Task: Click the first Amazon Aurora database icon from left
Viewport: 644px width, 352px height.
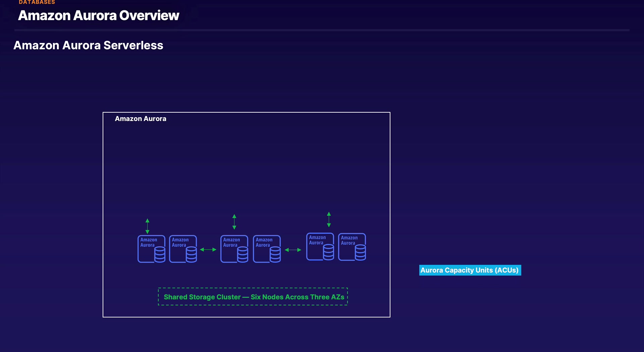Action: tap(151, 249)
